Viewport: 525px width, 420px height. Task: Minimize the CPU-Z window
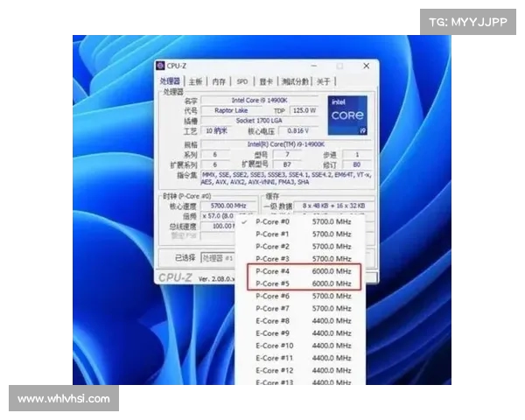tap(314, 66)
